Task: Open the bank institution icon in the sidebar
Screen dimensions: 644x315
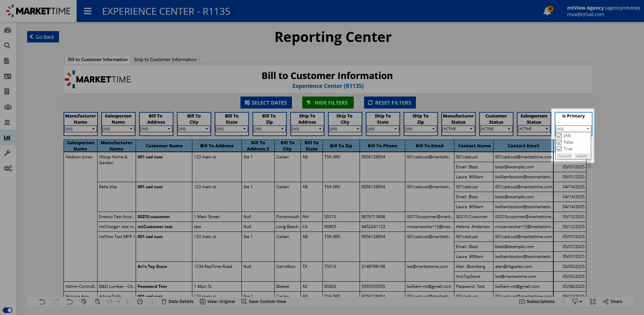Action: (7, 122)
